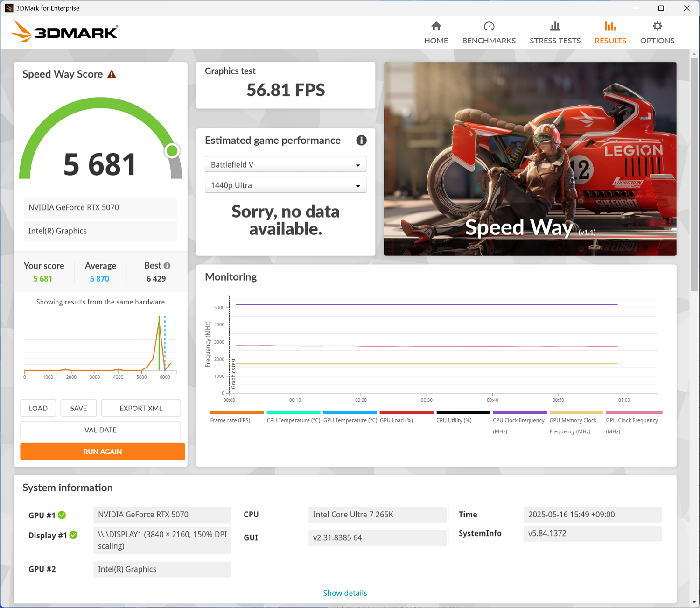This screenshot has height=608, width=700.
Task: Click the GPU #2 Intel(R) Graphics field
Action: [162, 569]
